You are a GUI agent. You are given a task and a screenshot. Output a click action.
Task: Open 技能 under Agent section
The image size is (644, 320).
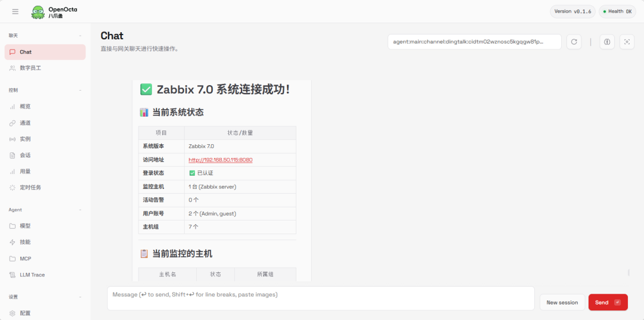[x=45, y=242]
